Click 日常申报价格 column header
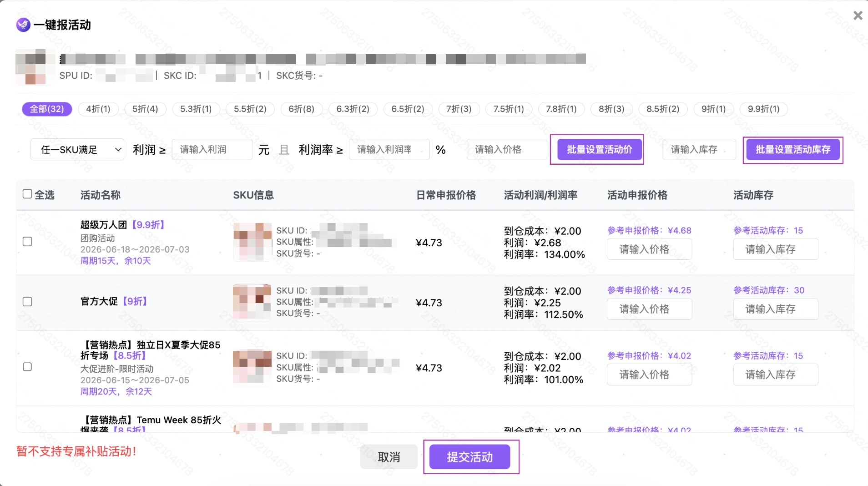Screen dimensions: 868x486 (446, 195)
